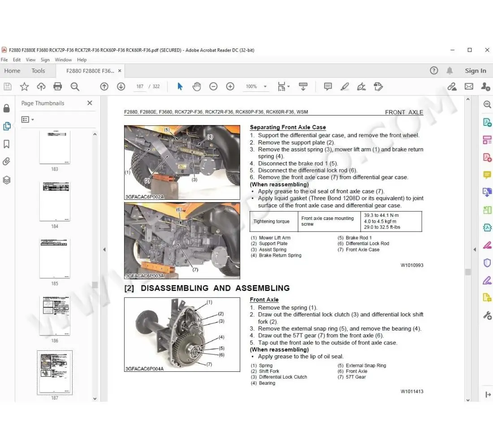This screenshot has height=448, width=493.
Task: Open the Layers panel
Action: click(x=7, y=180)
